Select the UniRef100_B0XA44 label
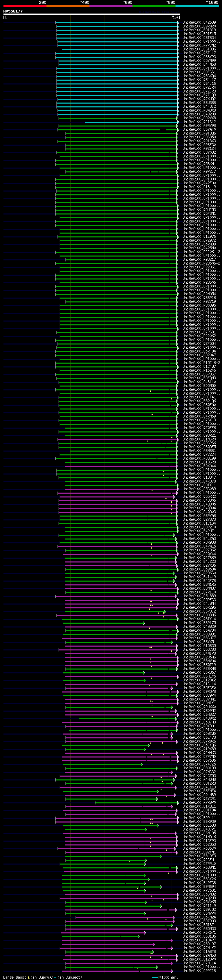Viewport: 222px width, 980px height. point(199,465)
